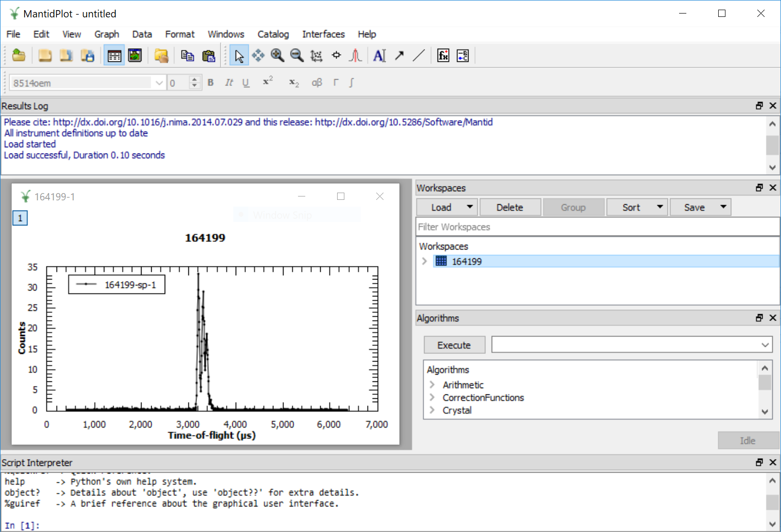The width and height of the screenshot is (781, 532).
Task: Toggle the Workspaces window toolbar button
Action: click(x=114, y=56)
